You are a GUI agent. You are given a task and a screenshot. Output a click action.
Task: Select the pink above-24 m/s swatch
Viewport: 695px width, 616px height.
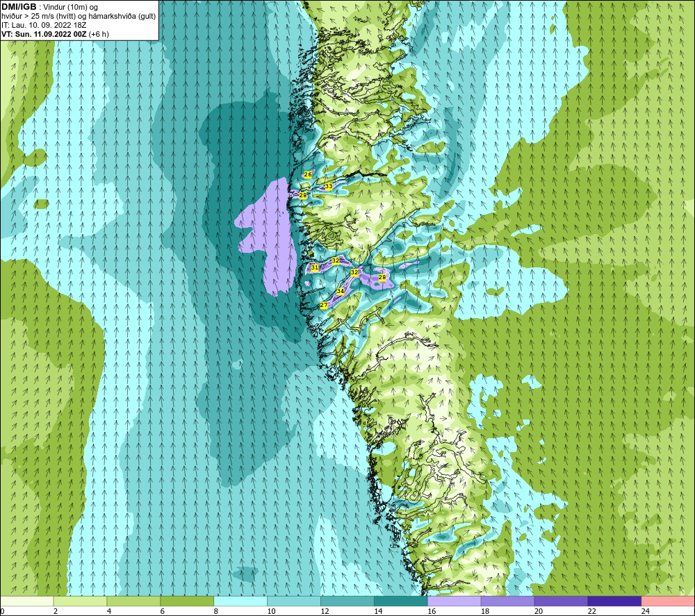pyautogui.click(x=668, y=601)
